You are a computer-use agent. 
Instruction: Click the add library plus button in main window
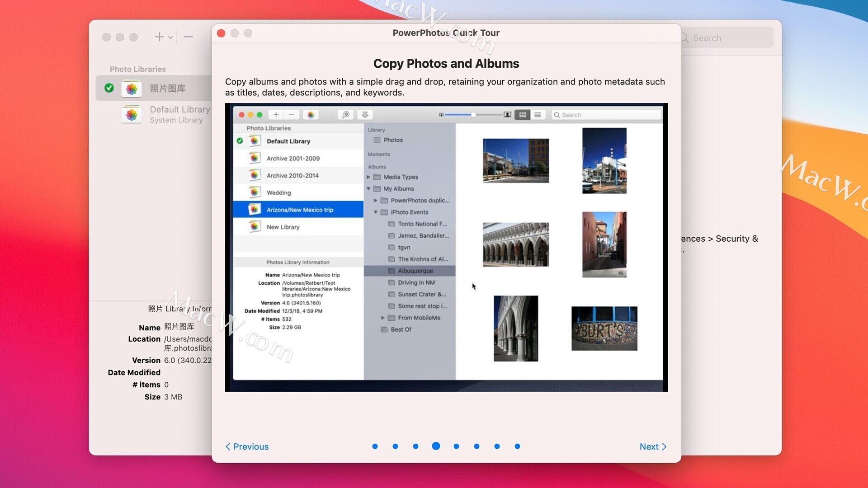(159, 37)
